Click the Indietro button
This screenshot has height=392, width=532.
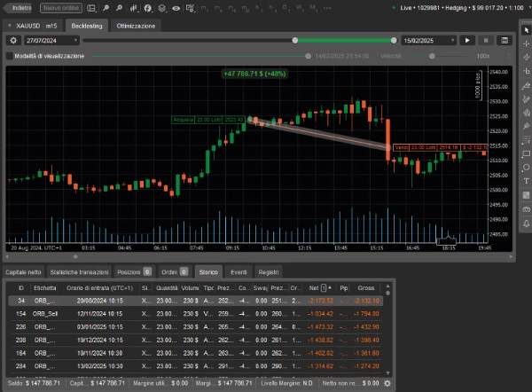coord(16,8)
